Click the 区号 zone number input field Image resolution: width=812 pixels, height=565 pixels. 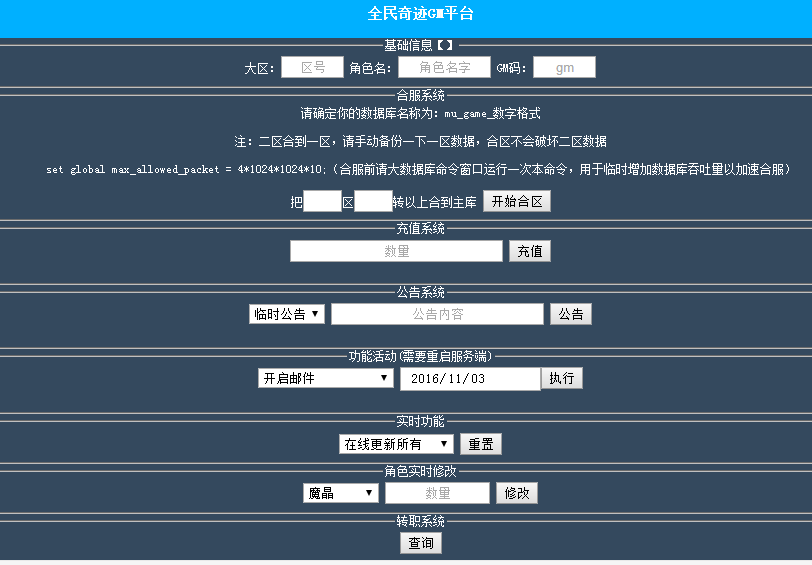312,67
